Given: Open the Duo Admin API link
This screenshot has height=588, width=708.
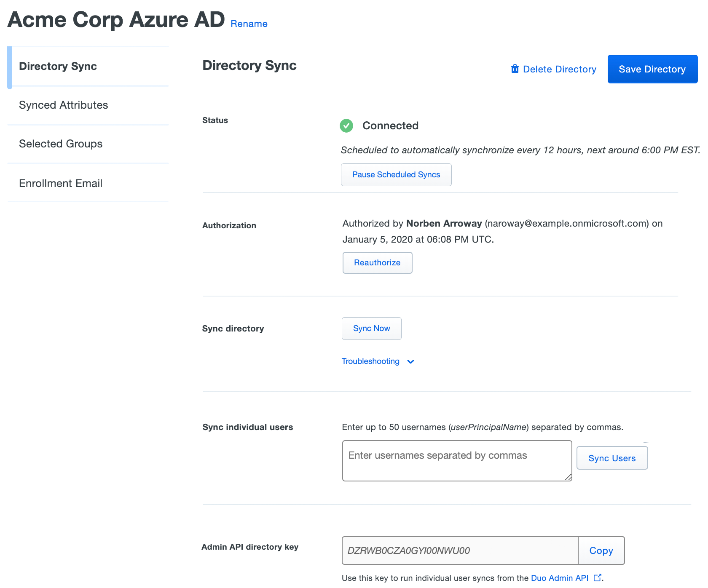Looking at the screenshot, I should pyautogui.click(x=560, y=577).
